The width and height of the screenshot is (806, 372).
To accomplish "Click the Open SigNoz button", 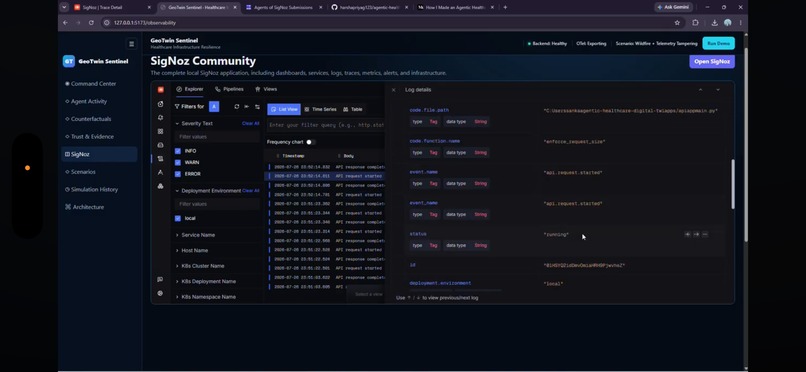I will click(x=712, y=61).
